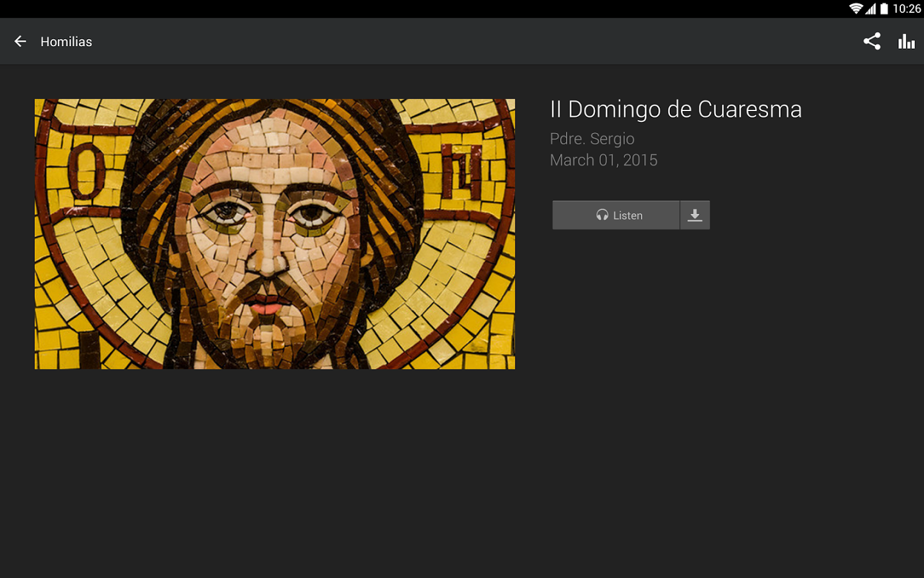Open the mosaic artwork image
Viewport: 924px width, 578px height.
click(275, 234)
